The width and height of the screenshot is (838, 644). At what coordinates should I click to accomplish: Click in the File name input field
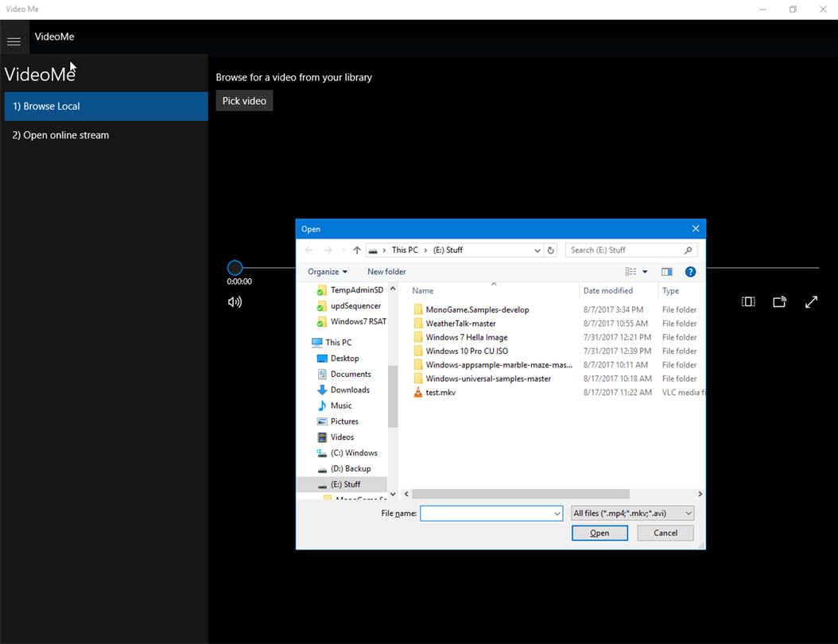click(x=491, y=514)
